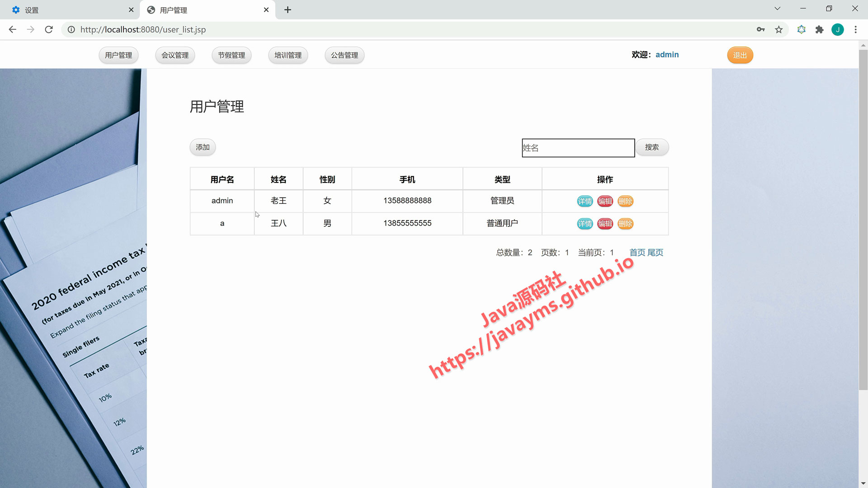Screen dimensions: 868x488
Task: Bookmark this page with the star icon
Action: click(x=778, y=29)
